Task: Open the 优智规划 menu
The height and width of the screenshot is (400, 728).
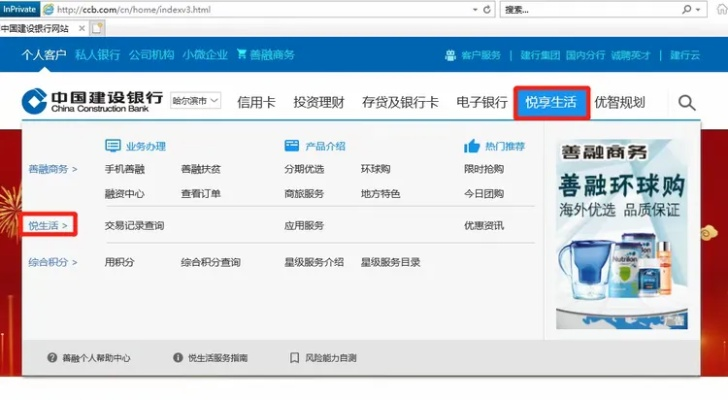Action: tap(620, 102)
